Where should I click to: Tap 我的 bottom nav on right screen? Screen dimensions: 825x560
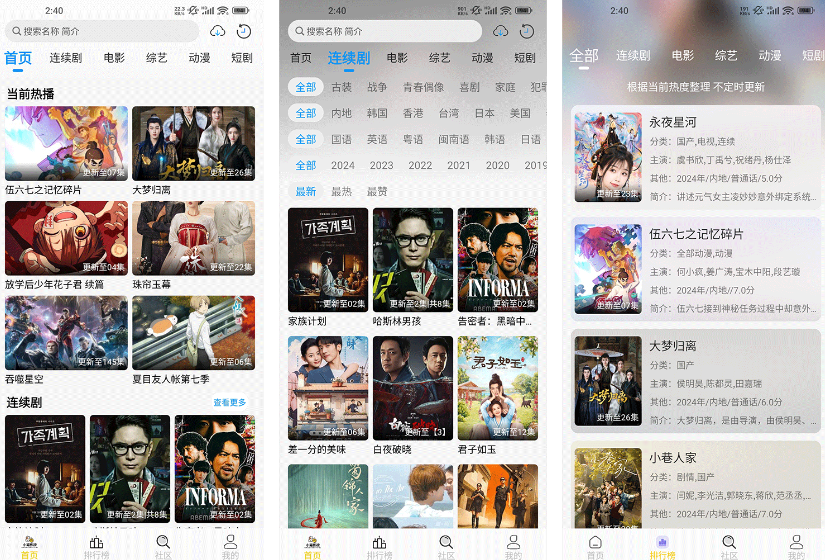tap(796, 547)
